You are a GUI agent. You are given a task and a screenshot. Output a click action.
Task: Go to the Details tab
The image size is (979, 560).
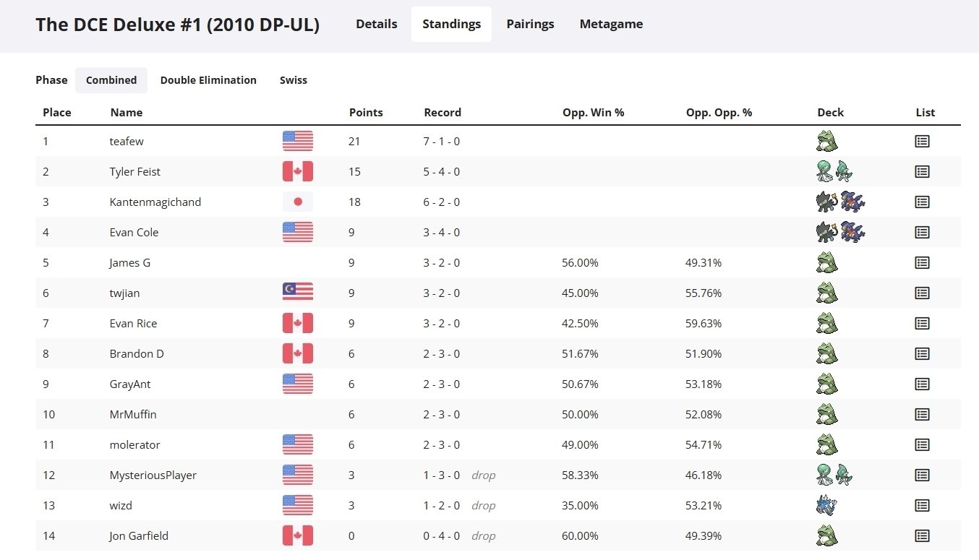pyautogui.click(x=376, y=24)
